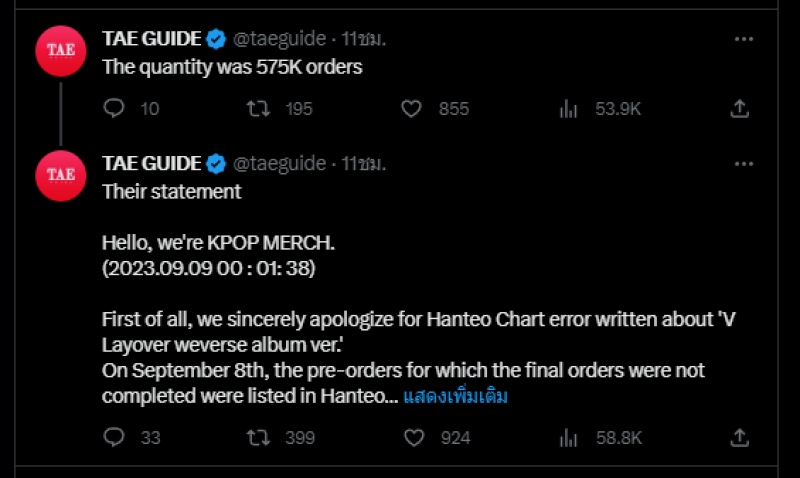Click TAE avatar on second tweet
800x478 pixels.
[61, 176]
